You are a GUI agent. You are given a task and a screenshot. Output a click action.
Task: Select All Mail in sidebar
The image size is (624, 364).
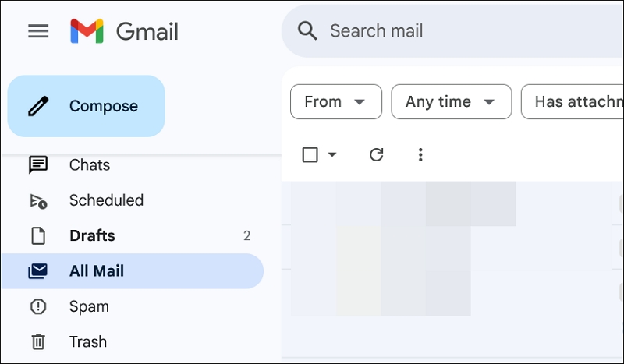point(133,271)
